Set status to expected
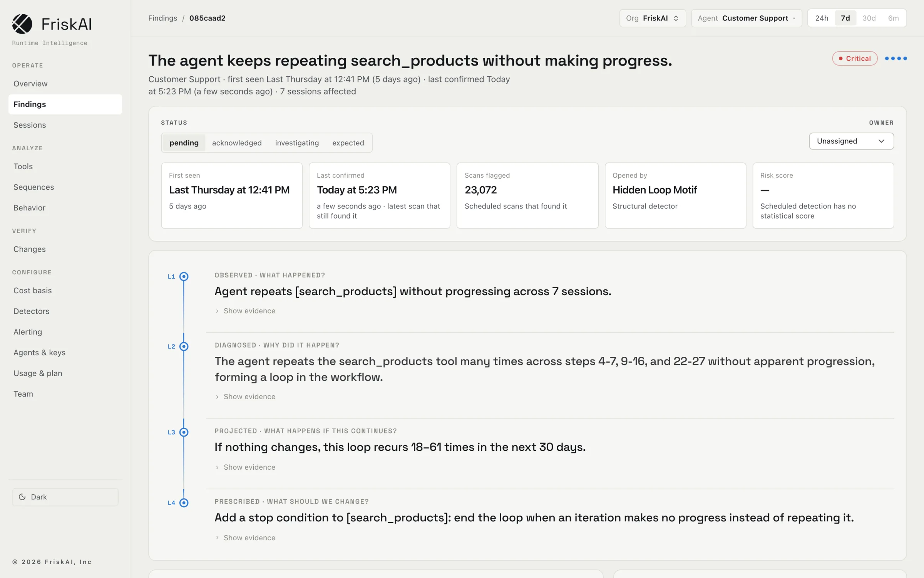Viewport: 924px width, 578px height. 348,143
